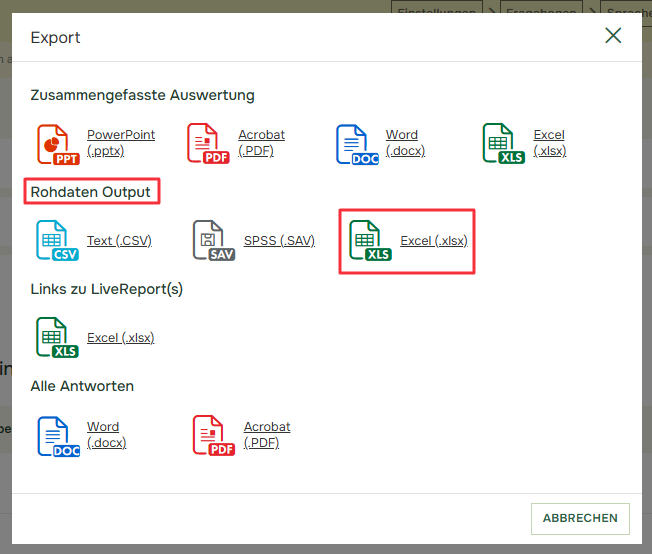Export all answers via Word (.docx) link
This screenshot has height=554, width=652.
pos(106,435)
